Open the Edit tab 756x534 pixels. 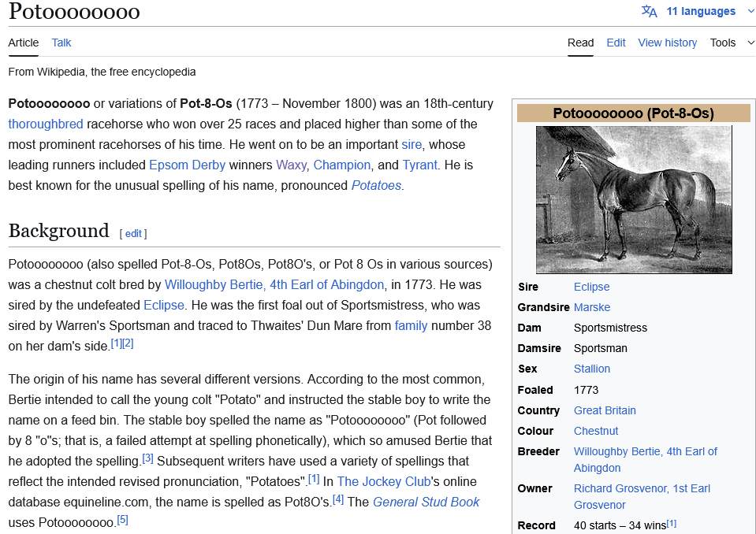tap(616, 43)
